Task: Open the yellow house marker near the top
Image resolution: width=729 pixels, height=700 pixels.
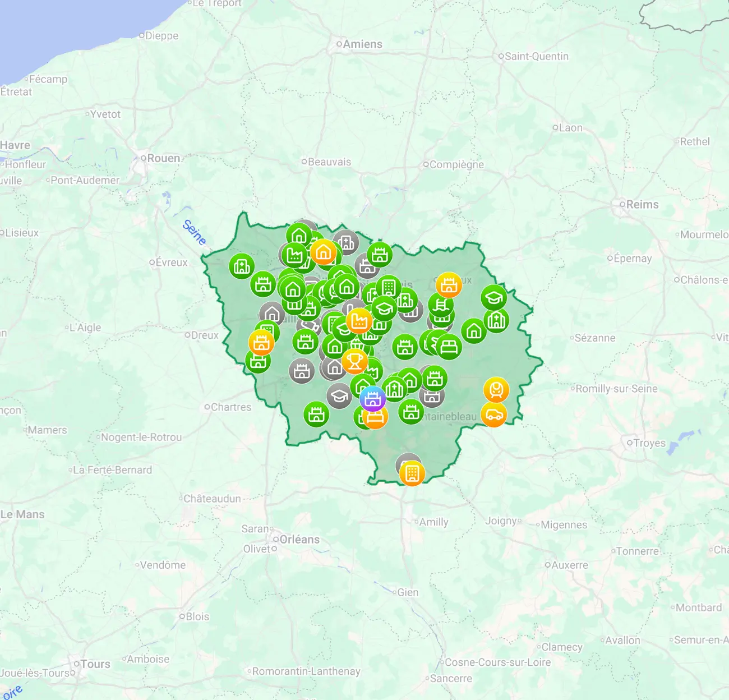Action: click(x=323, y=251)
